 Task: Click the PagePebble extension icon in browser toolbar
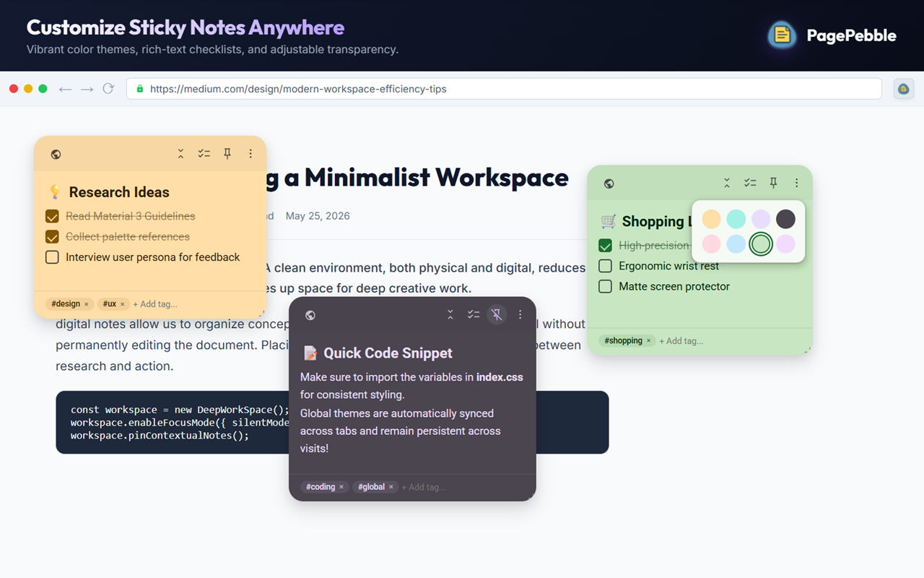[x=903, y=89]
